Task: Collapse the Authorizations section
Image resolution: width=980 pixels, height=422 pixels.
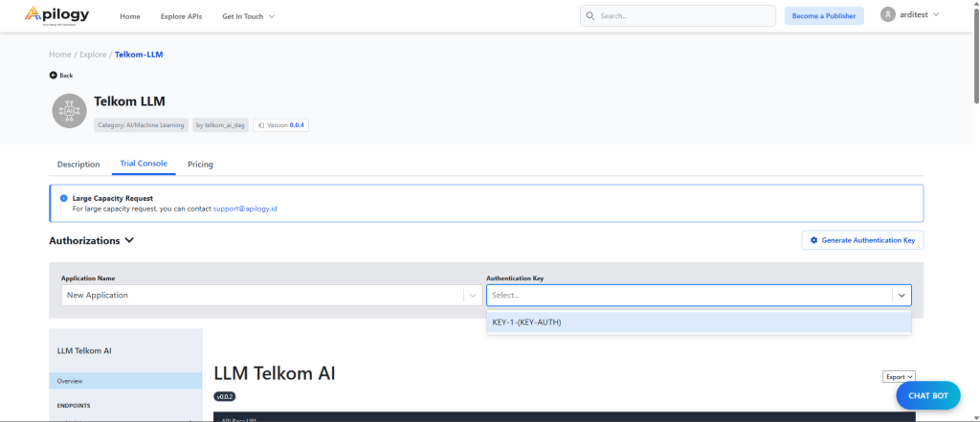Action: point(129,240)
